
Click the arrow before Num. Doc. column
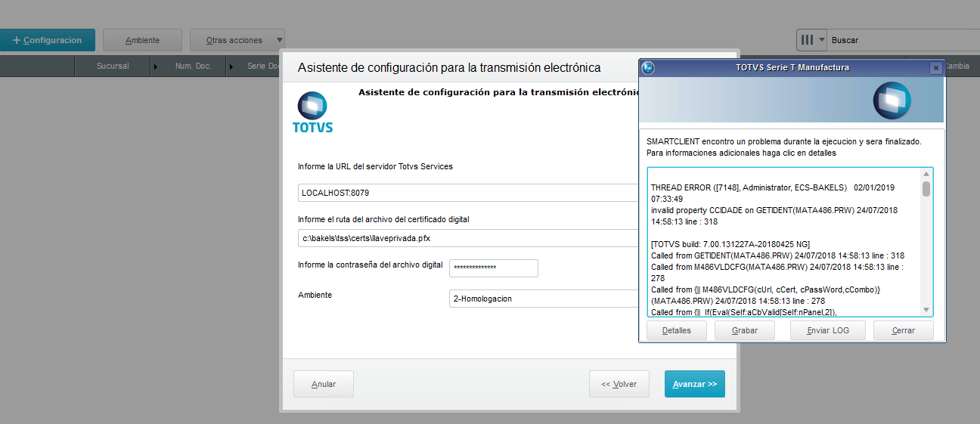[156, 67]
